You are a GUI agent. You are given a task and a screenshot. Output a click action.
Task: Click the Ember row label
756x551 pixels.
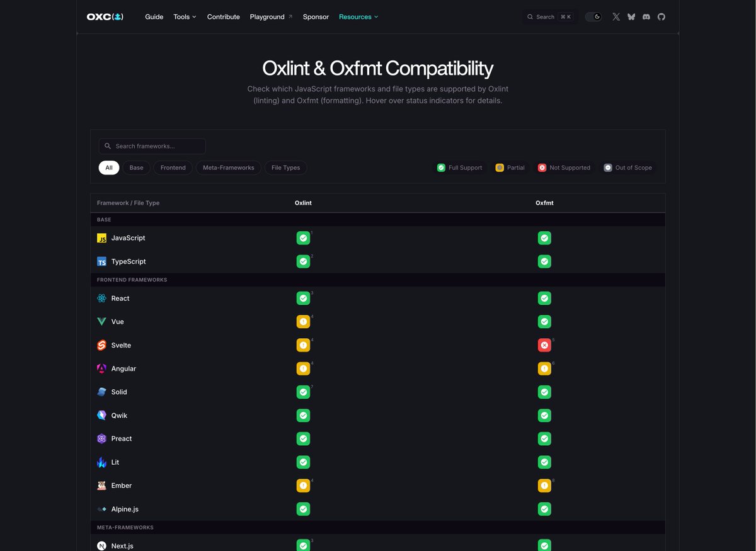coord(122,486)
